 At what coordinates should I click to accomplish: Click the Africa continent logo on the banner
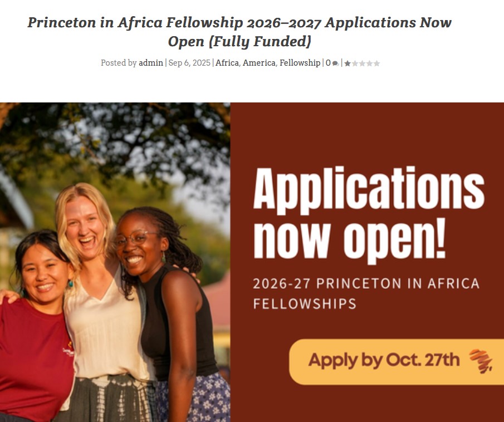coord(480,360)
